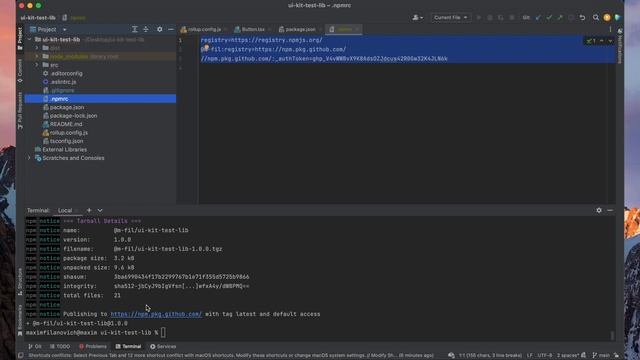Screen dimensions: 640x360
Task: Click the Debug bug icon in toolbar
Action: point(490,18)
